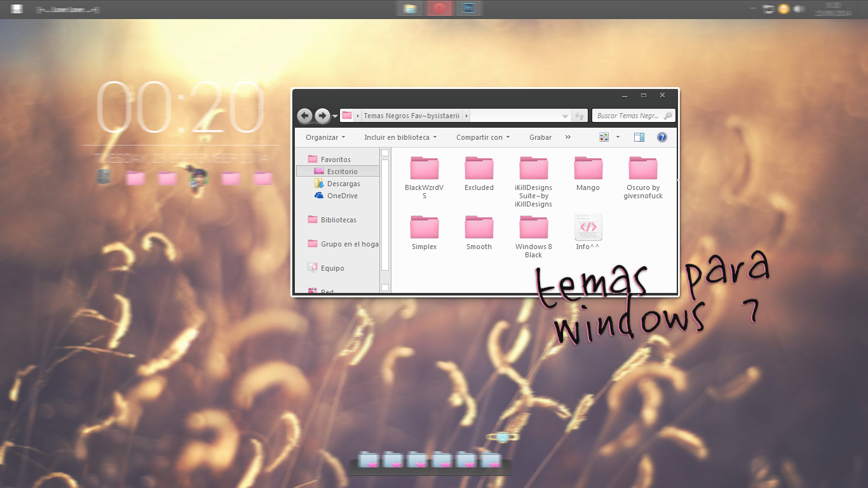
Task: Select the Windows 8 Black folder
Action: [x=534, y=236]
